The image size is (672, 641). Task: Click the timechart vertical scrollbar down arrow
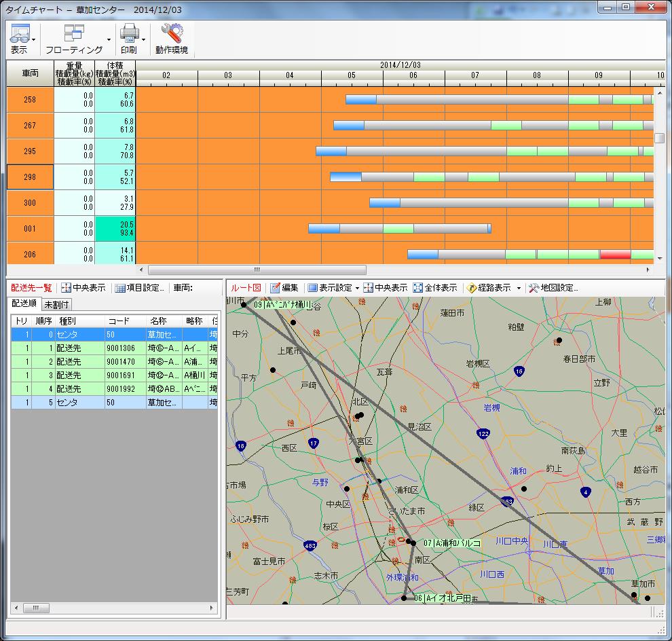659,259
